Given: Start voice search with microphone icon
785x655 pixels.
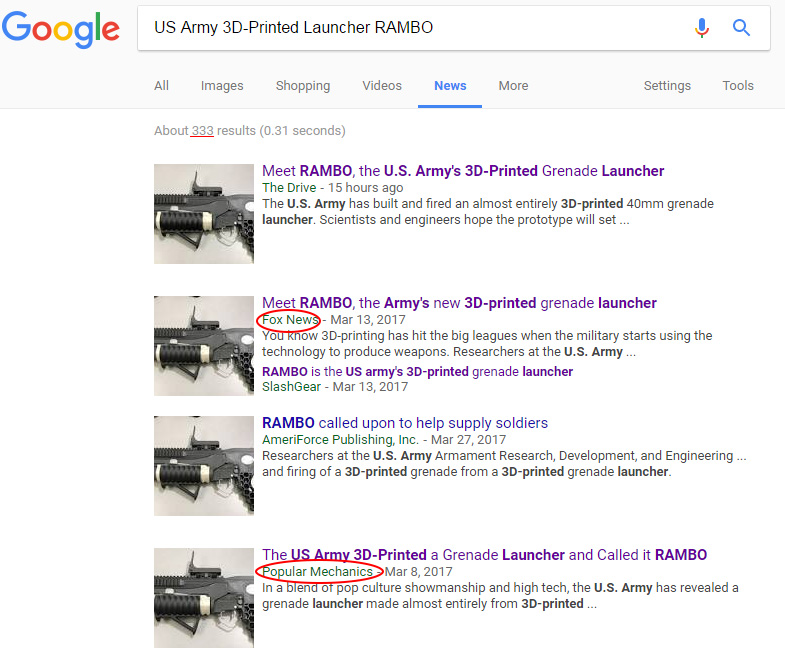Looking at the screenshot, I should click(702, 28).
